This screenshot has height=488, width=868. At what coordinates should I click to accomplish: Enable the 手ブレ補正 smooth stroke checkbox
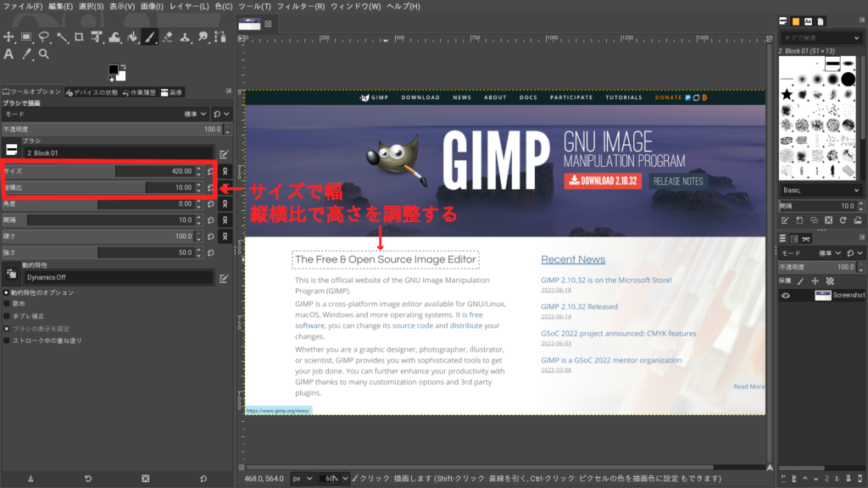point(7,317)
